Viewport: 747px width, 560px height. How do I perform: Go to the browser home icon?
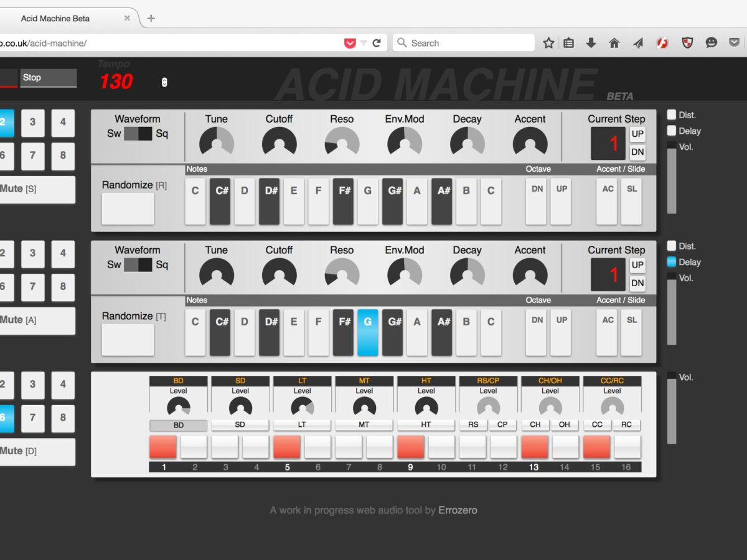(x=614, y=43)
